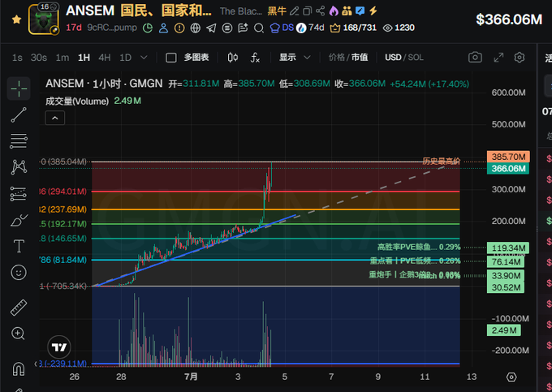Click the TradingView logo on chart

click(59, 347)
